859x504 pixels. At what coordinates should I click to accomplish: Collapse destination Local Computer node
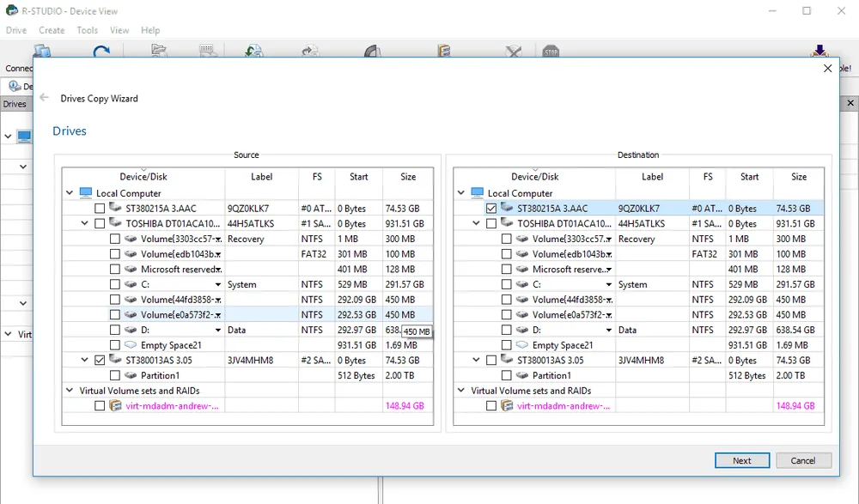tap(461, 193)
